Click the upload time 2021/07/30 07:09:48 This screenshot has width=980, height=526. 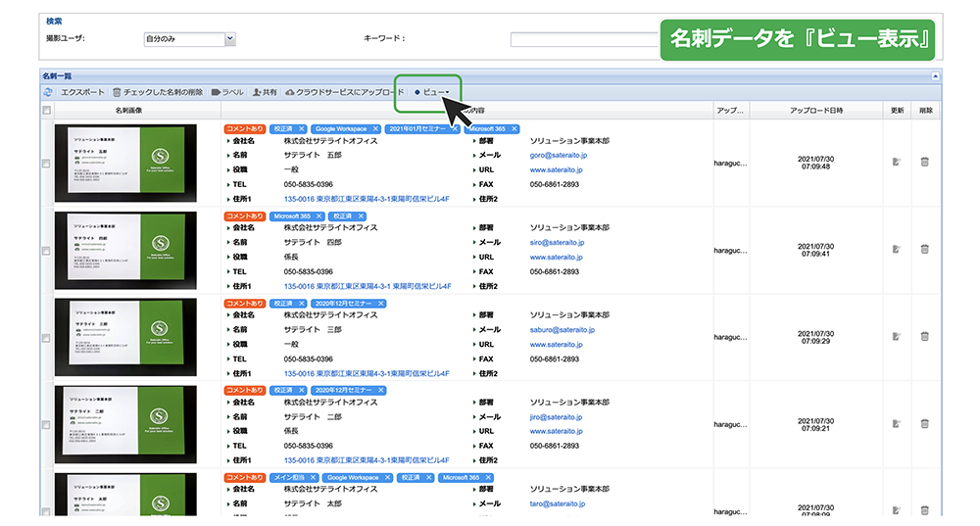coord(815,163)
